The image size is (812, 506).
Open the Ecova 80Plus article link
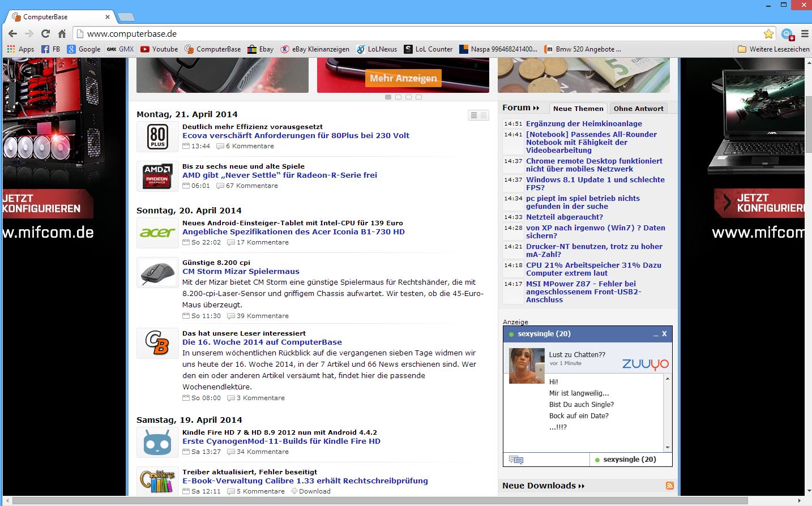pyautogui.click(x=296, y=136)
